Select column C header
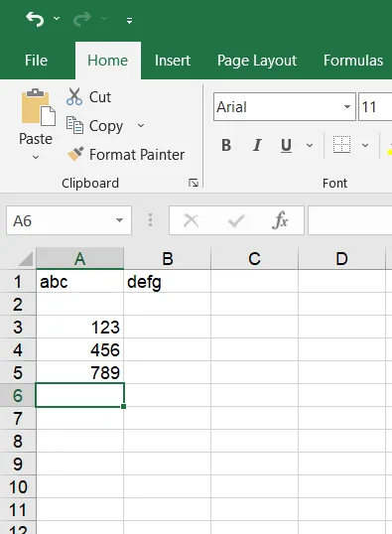This screenshot has width=392, height=534. (x=254, y=259)
